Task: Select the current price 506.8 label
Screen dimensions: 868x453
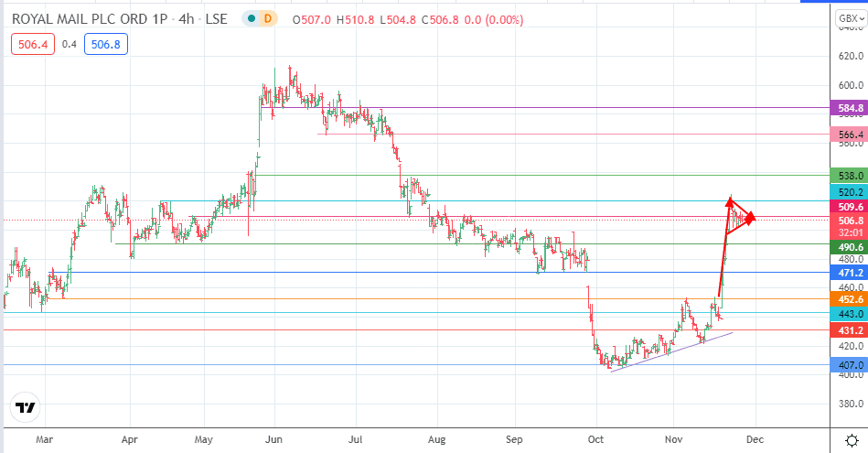Action: (849, 221)
